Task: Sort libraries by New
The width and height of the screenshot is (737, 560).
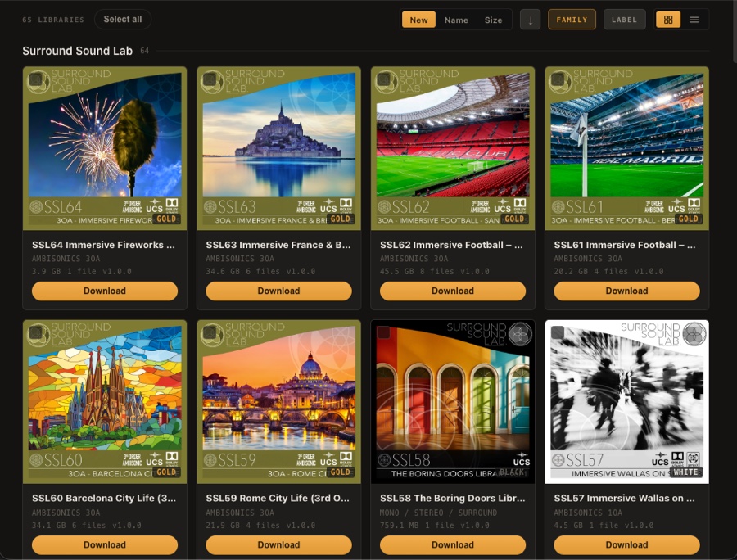Action: pyautogui.click(x=418, y=20)
